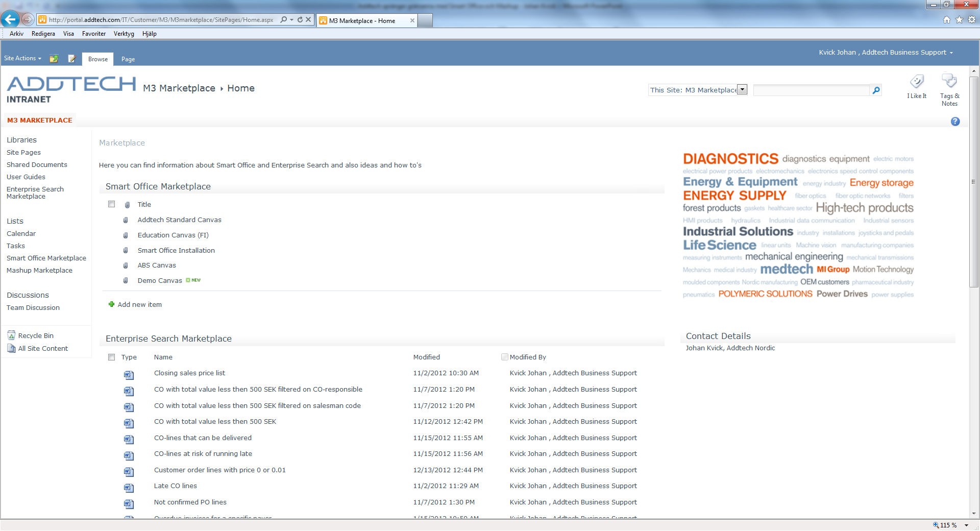Click the search magnifier button
This screenshot has height=531, width=980.
tap(876, 90)
